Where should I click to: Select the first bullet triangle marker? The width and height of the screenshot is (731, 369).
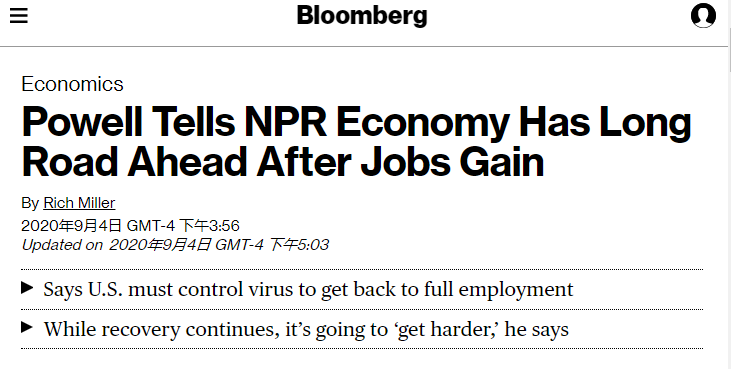tap(27, 288)
